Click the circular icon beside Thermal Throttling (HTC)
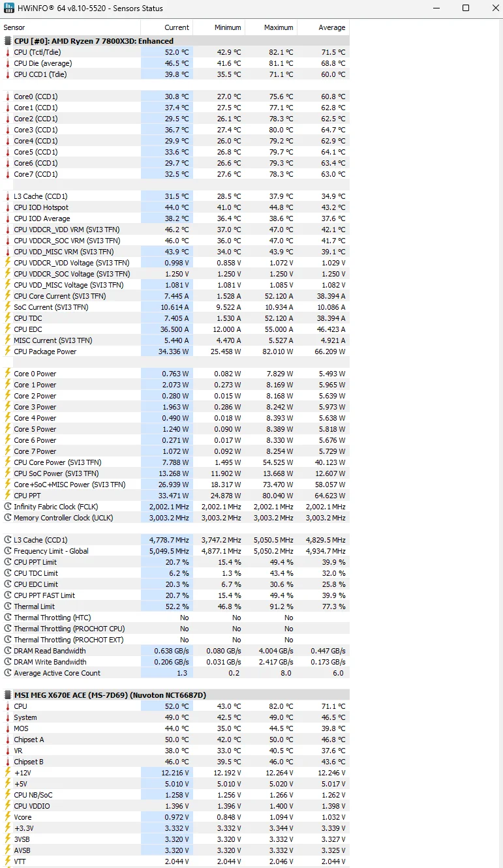The image size is (503, 868). pos(8,618)
